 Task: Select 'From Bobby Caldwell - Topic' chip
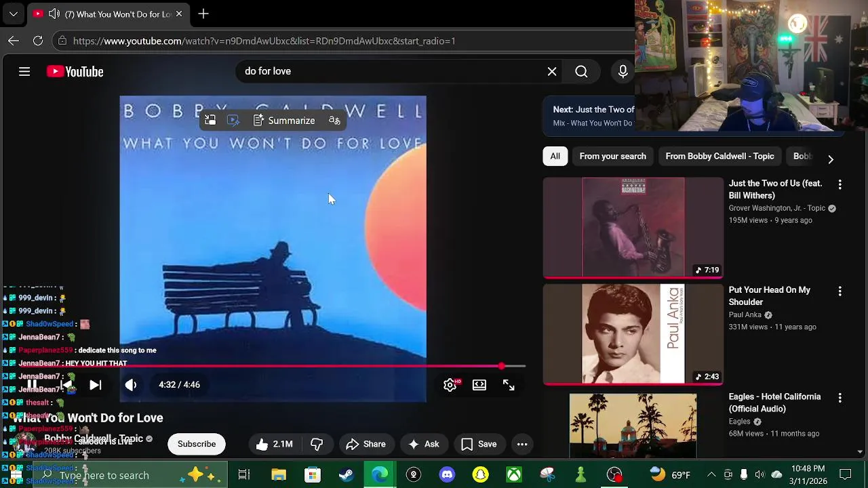coord(719,157)
